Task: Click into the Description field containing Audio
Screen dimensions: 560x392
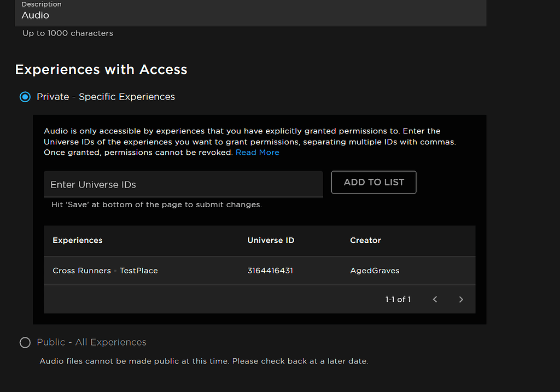Action: tap(250, 15)
